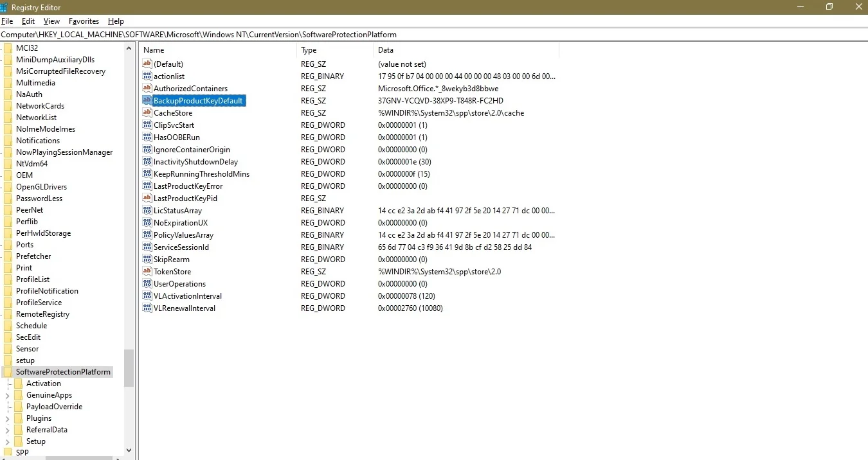This screenshot has width=868, height=460.
Task: Click the registry path address bar
Action: click(x=257, y=34)
